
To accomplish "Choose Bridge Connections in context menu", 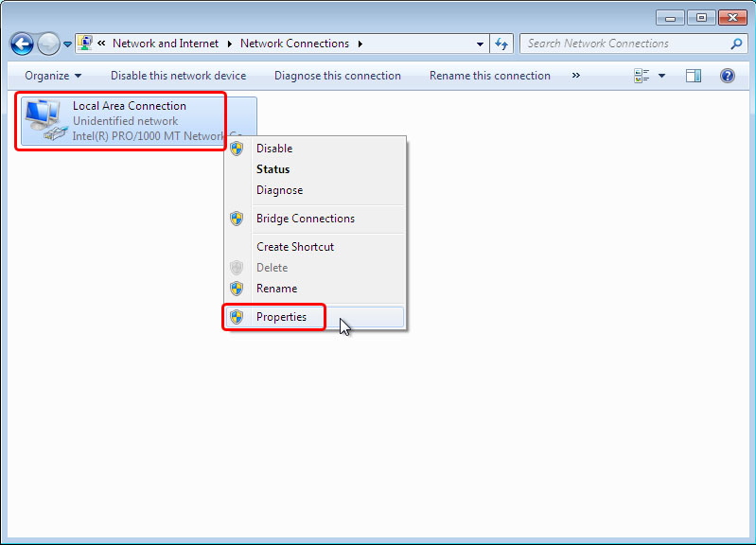I will [314, 219].
